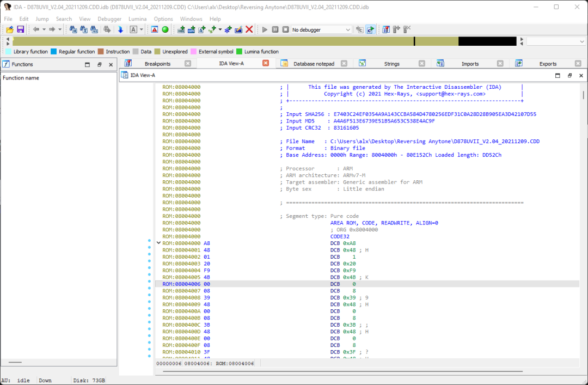Switch to the Database notepad tab

pyautogui.click(x=314, y=64)
